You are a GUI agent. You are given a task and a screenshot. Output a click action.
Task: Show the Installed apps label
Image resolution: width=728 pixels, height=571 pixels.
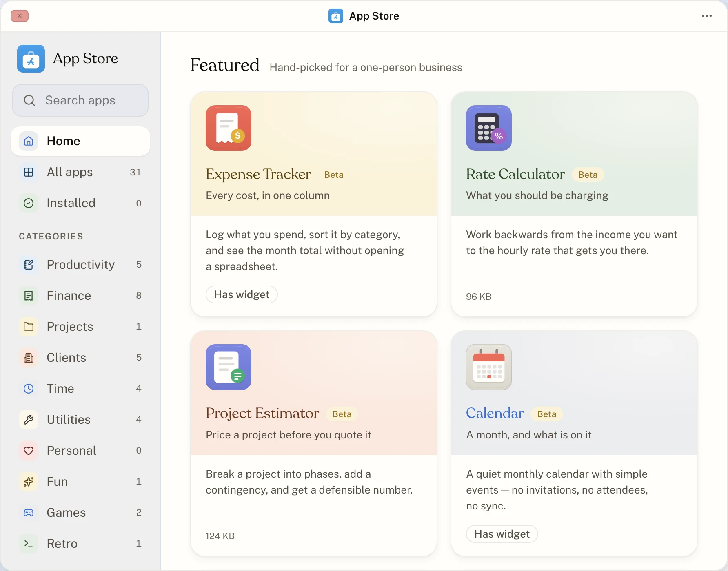click(x=71, y=203)
